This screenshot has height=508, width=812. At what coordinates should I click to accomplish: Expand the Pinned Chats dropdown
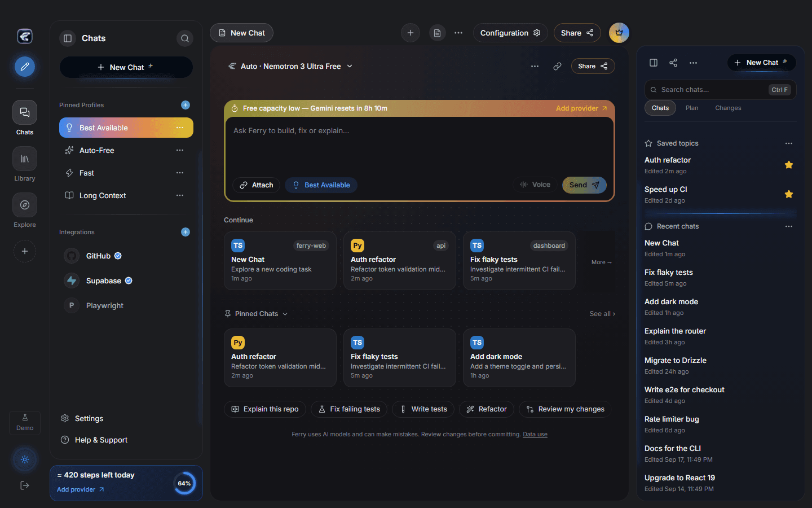257,314
